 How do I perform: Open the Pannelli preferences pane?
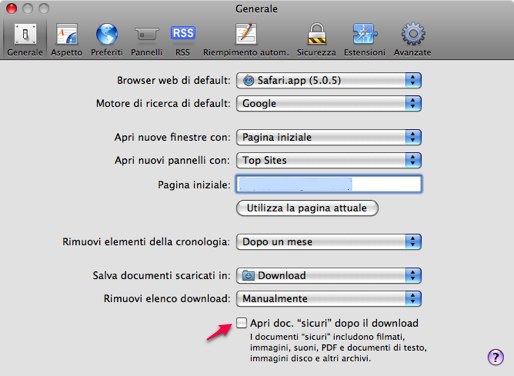(x=147, y=40)
